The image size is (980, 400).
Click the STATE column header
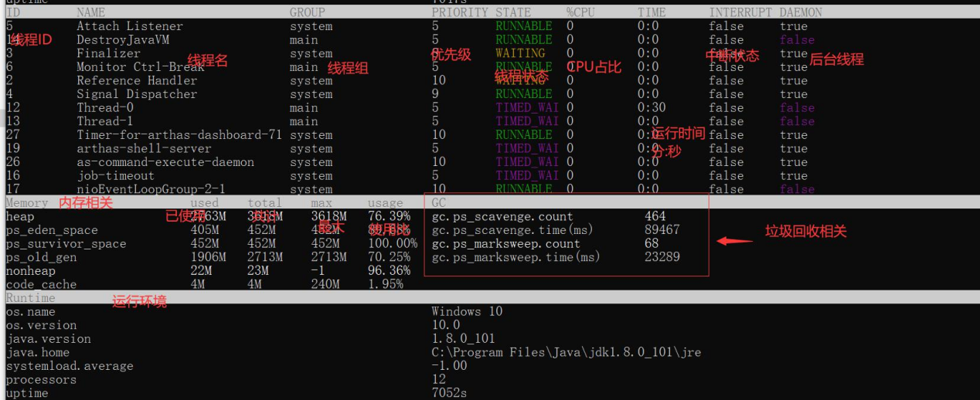click(x=513, y=12)
